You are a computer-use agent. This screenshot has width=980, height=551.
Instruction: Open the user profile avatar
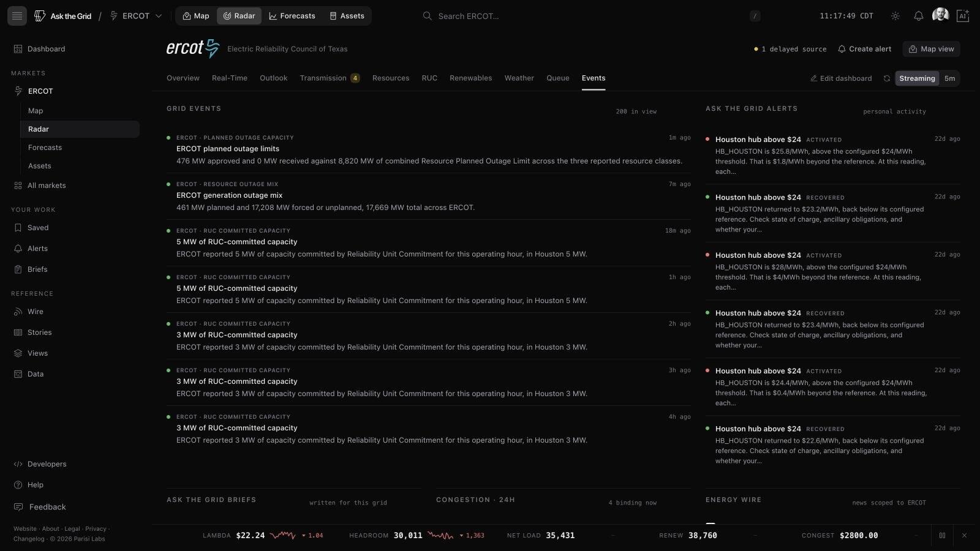coord(940,15)
